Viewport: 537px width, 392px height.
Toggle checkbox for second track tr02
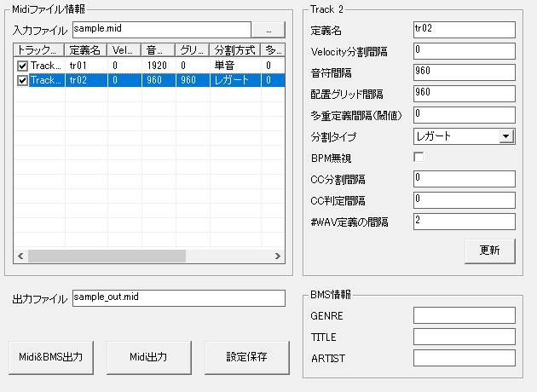point(22,81)
